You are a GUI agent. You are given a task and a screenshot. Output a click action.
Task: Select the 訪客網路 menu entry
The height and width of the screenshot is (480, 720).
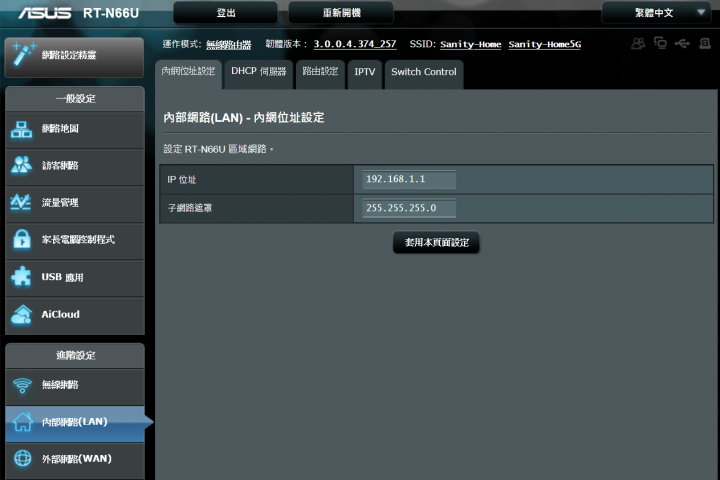[75, 166]
